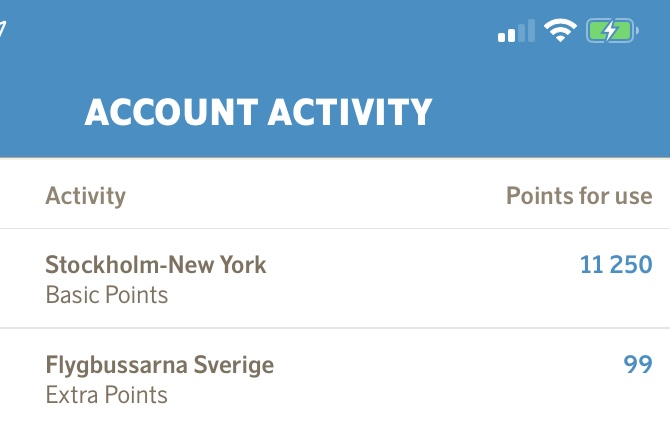Viewport: 670px width, 423px height.
Task: Click the 99 points value
Action: coord(638,365)
